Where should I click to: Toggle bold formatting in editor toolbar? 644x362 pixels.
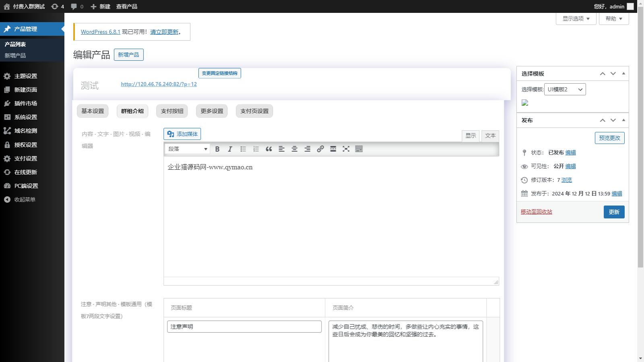pos(217,149)
